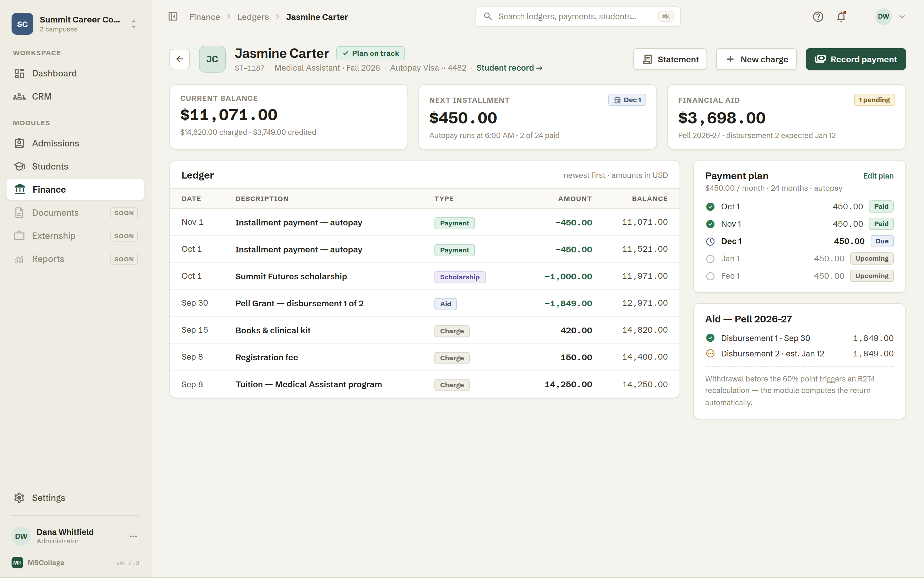Click the Documents file icon
This screenshot has height=578, width=924.
point(19,213)
